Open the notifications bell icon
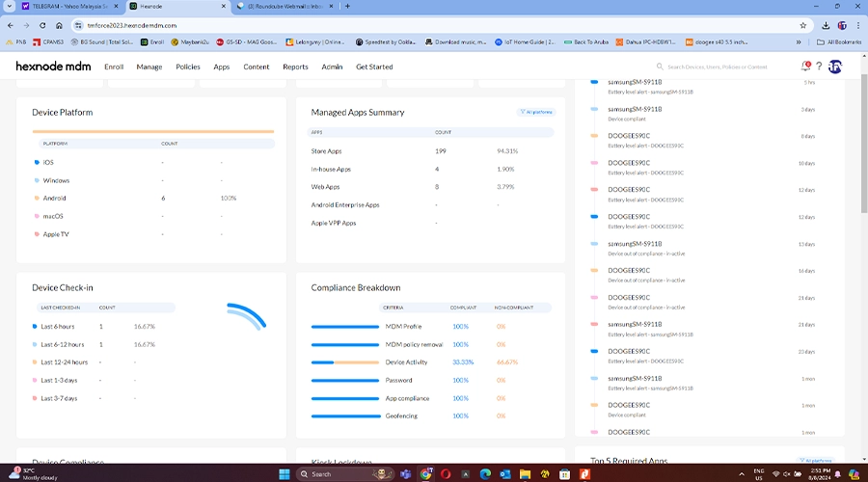 click(805, 67)
